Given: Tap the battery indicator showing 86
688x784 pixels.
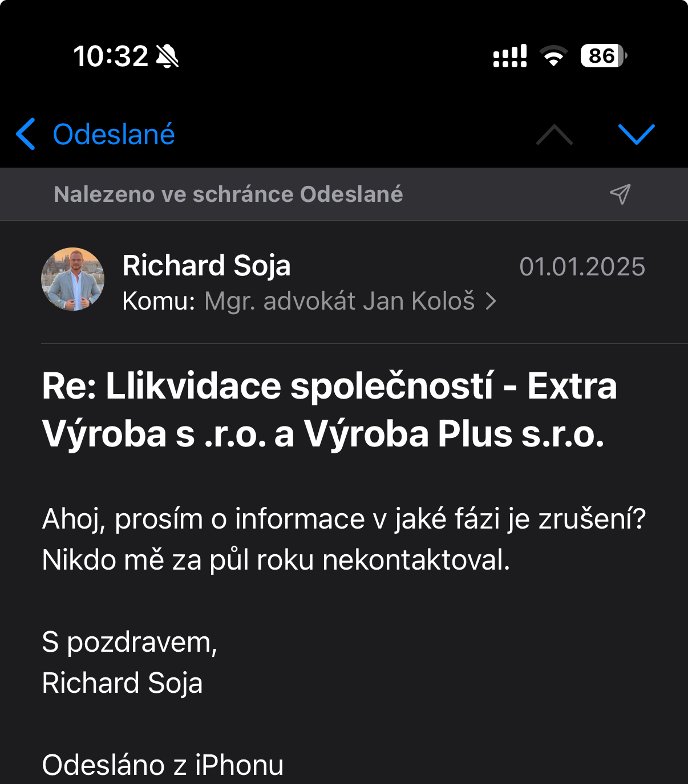Looking at the screenshot, I should (602, 56).
